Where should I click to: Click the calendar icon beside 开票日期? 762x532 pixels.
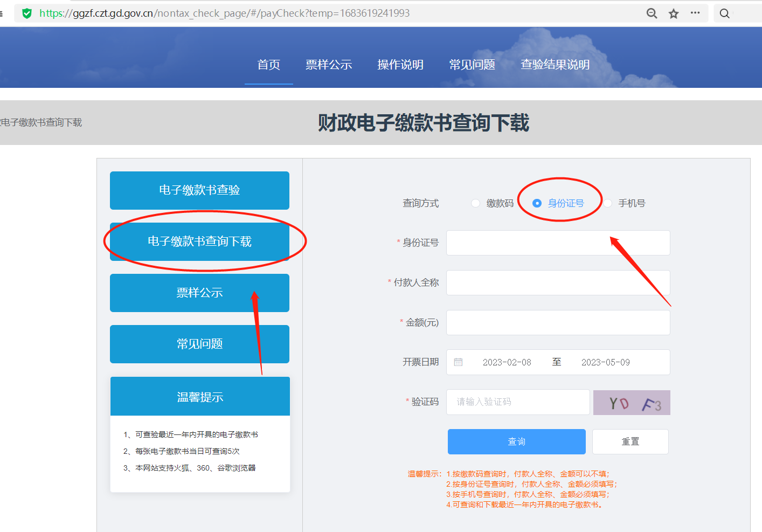(459, 362)
